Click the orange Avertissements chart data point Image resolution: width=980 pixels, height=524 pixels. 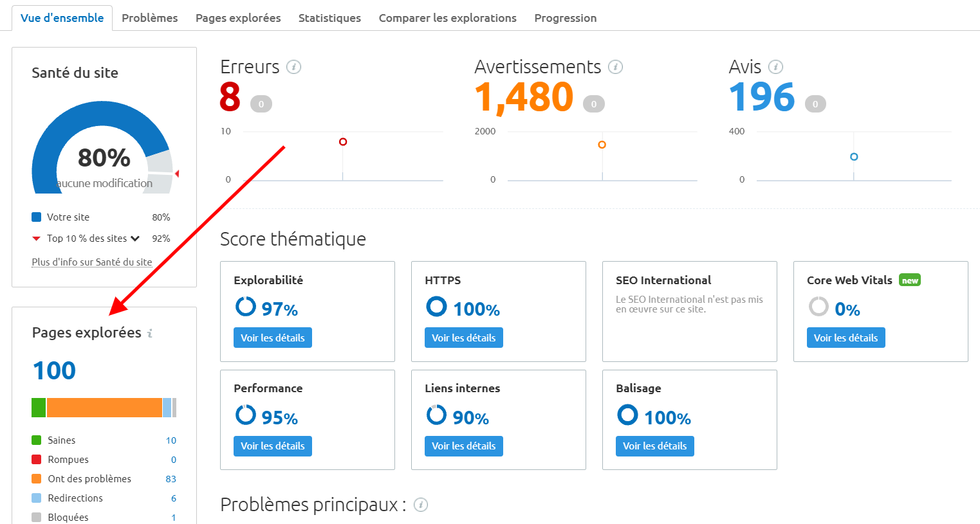click(x=602, y=145)
